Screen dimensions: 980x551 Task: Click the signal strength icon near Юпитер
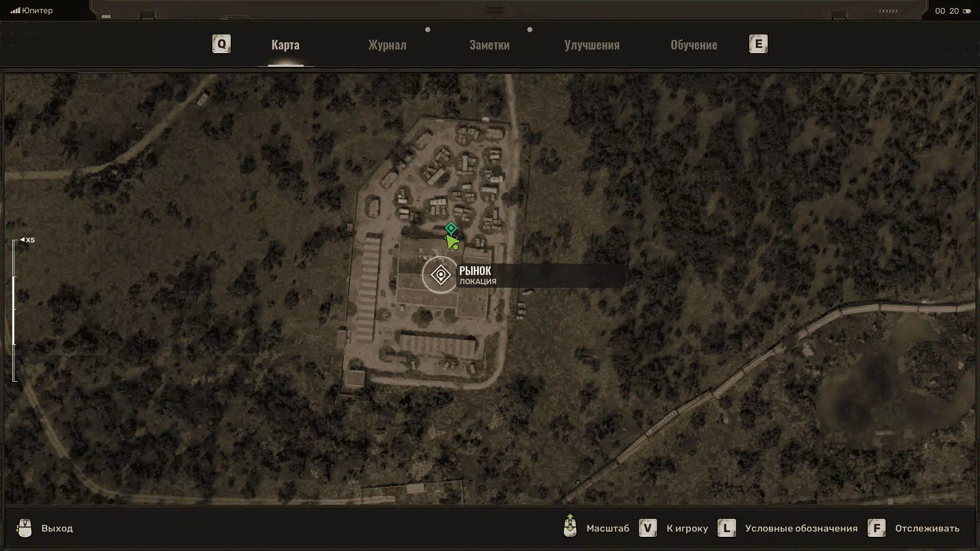coord(15,10)
